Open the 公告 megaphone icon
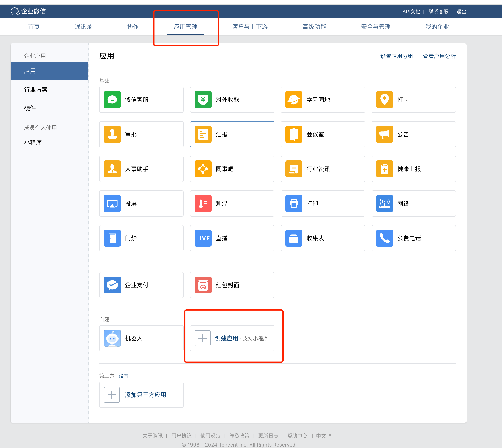The width and height of the screenshot is (502, 448). pyautogui.click(x=385, y=134)
